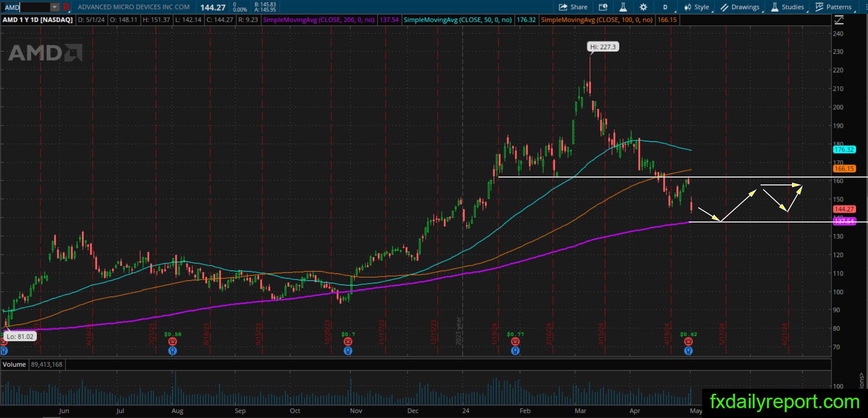Click the low price L: 142.14 readout
The height and width of the screenshot is (418, 868).
click(x=188, y=20)
